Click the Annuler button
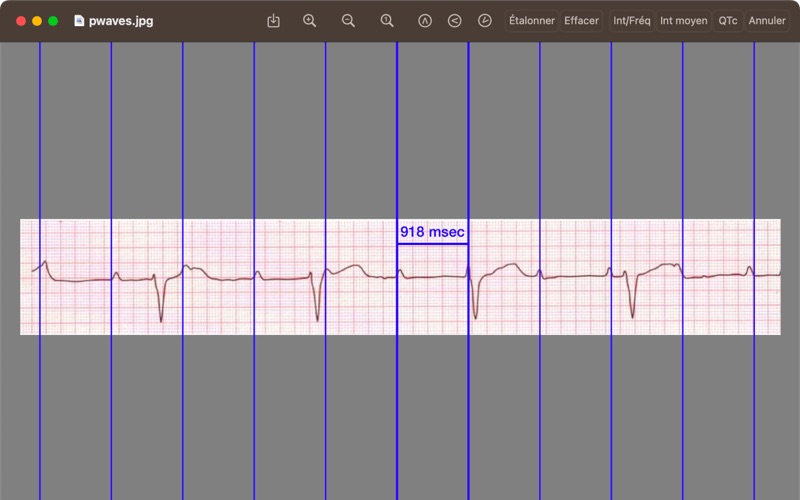800x500 pixels. [767, 21]
